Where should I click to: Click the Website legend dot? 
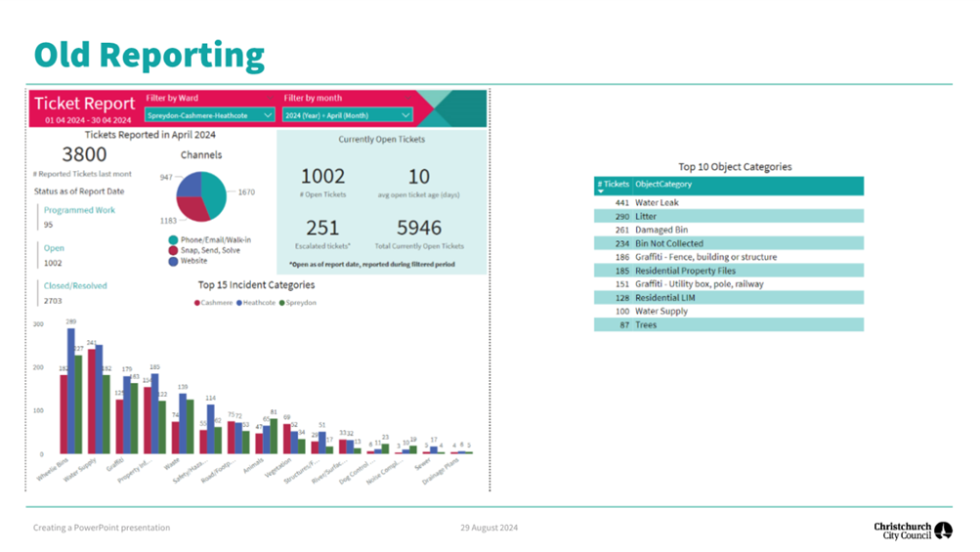(173, 261)
